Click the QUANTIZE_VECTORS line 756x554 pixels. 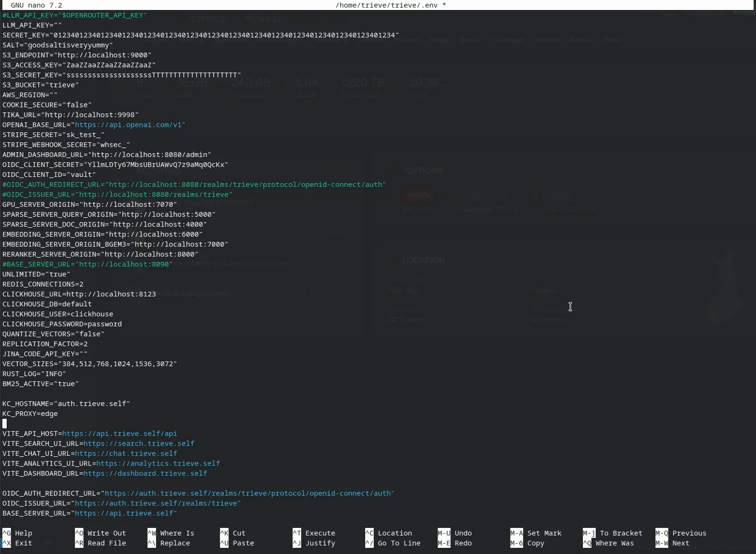pos(54,334)
